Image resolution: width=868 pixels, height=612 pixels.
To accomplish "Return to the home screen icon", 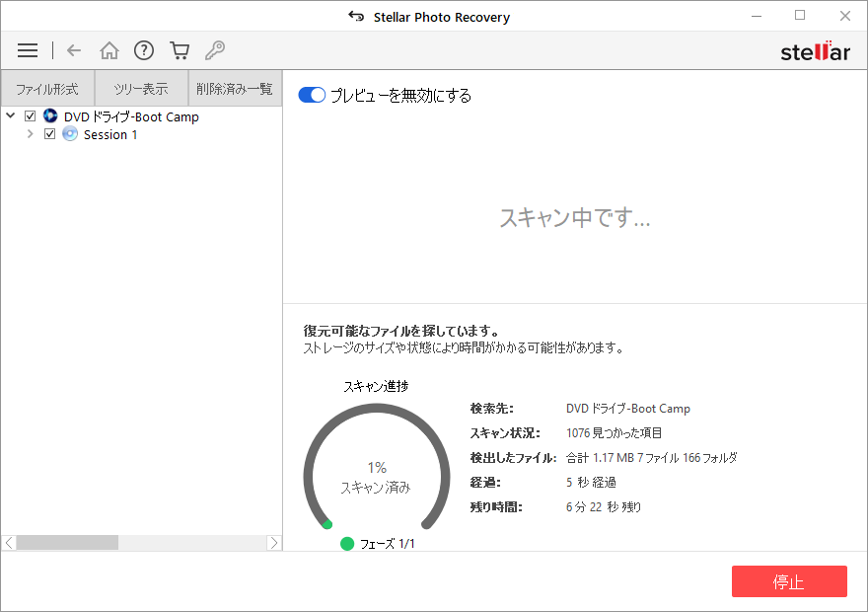I will click(x=109, y=50).
